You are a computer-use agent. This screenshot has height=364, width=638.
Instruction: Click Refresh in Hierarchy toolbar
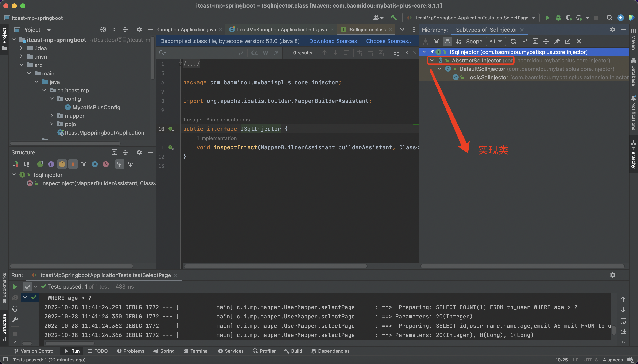point(513,41)
